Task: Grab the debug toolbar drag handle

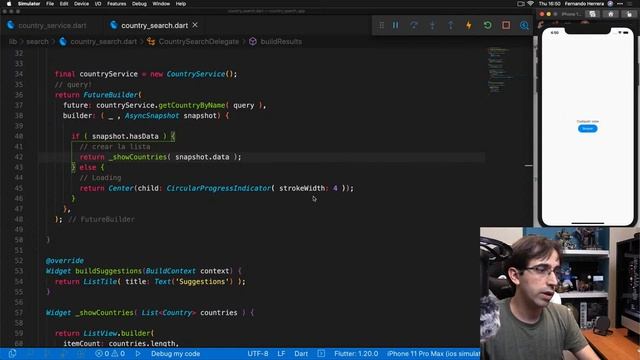Action: click(x=381, y=25)
